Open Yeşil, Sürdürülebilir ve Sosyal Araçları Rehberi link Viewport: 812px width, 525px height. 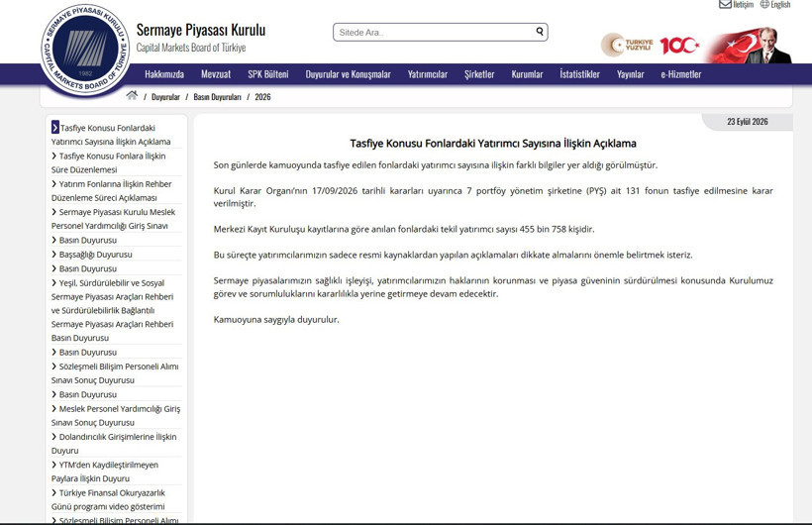tap(112, 310)
